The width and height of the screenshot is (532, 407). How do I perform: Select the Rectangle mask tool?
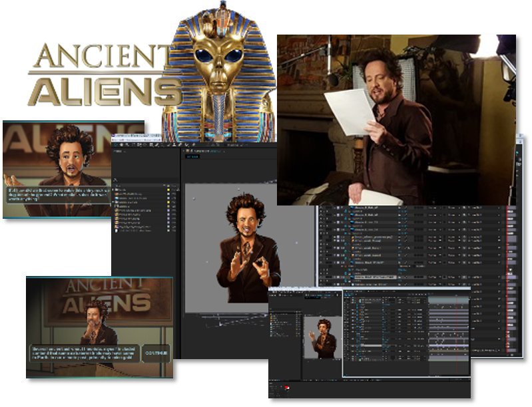click(x=151, y=145)
